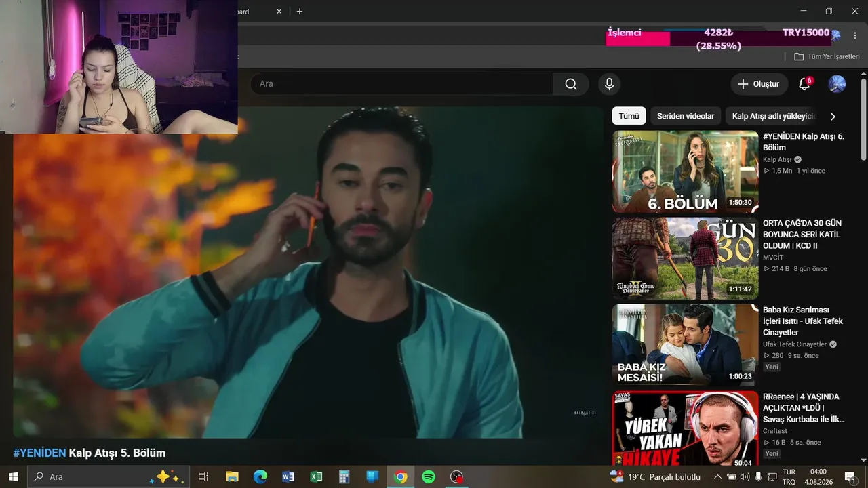Open the taskbar clock showing 04:00
This screenshot has width=868, height=488.
pyautogui.click(x=818, y=476)
